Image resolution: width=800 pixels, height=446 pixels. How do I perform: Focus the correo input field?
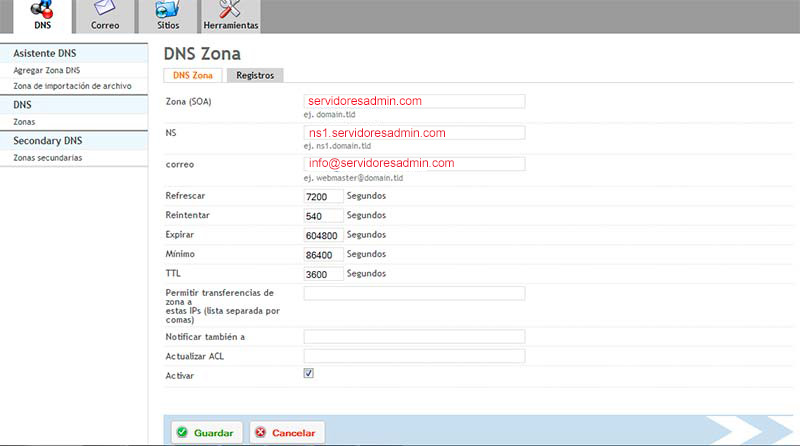pyautogui.click(x=414, y=164)
